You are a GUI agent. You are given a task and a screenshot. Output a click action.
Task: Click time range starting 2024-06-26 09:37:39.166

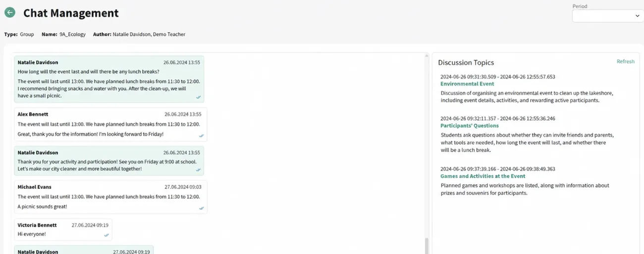tap(498, 169)
